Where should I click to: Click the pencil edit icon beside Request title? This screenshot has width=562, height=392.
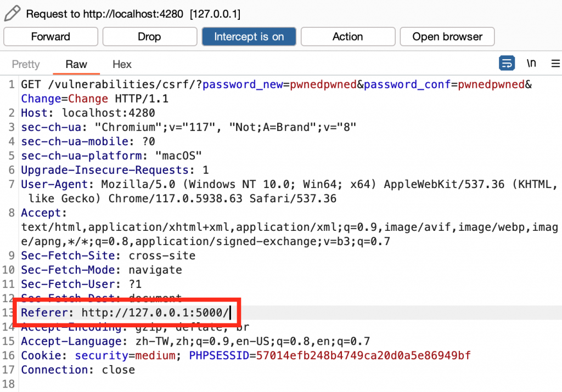coord(13,14)
